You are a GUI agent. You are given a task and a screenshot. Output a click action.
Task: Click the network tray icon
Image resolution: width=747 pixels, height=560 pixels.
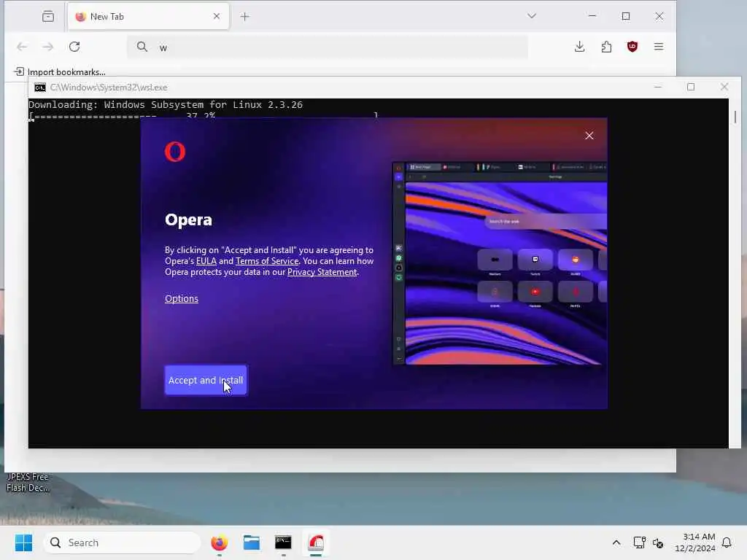click(x=639, y=542)
